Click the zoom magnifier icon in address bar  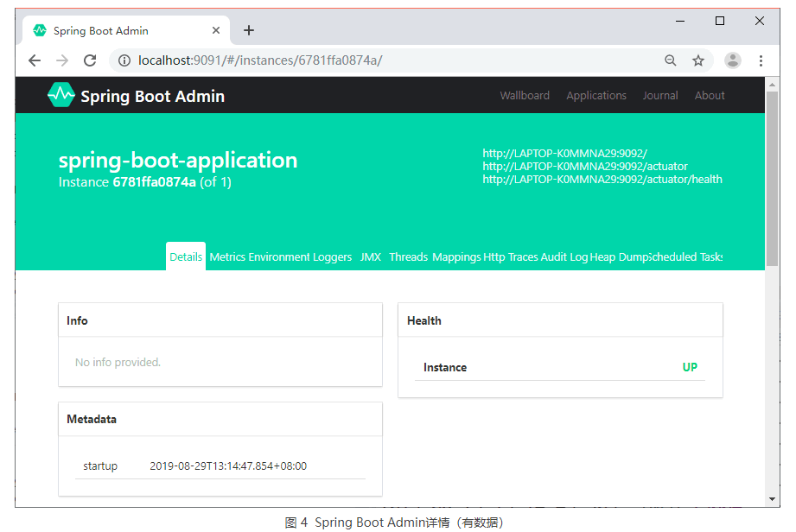(671, 60)
